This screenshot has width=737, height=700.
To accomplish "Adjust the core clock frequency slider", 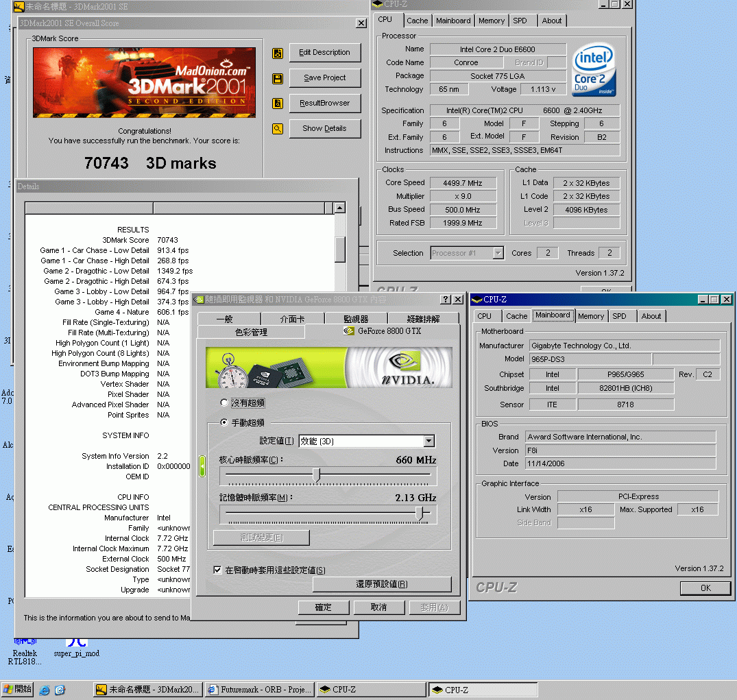I will click(x=317, y=475).
